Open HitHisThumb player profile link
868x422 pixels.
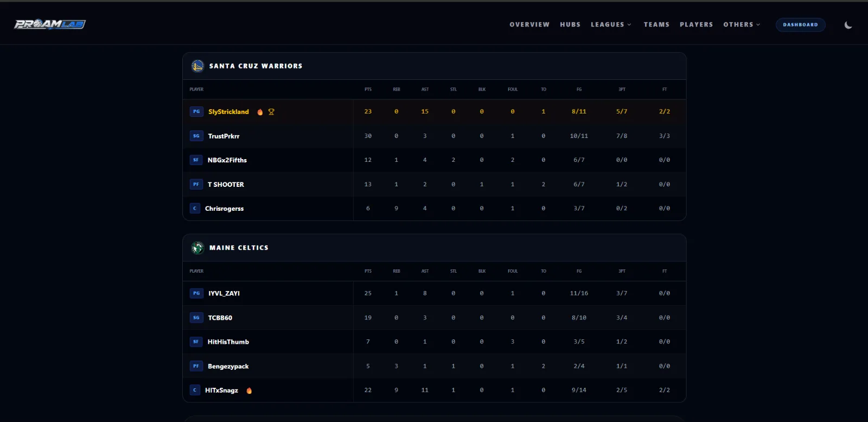pos(228,342)
